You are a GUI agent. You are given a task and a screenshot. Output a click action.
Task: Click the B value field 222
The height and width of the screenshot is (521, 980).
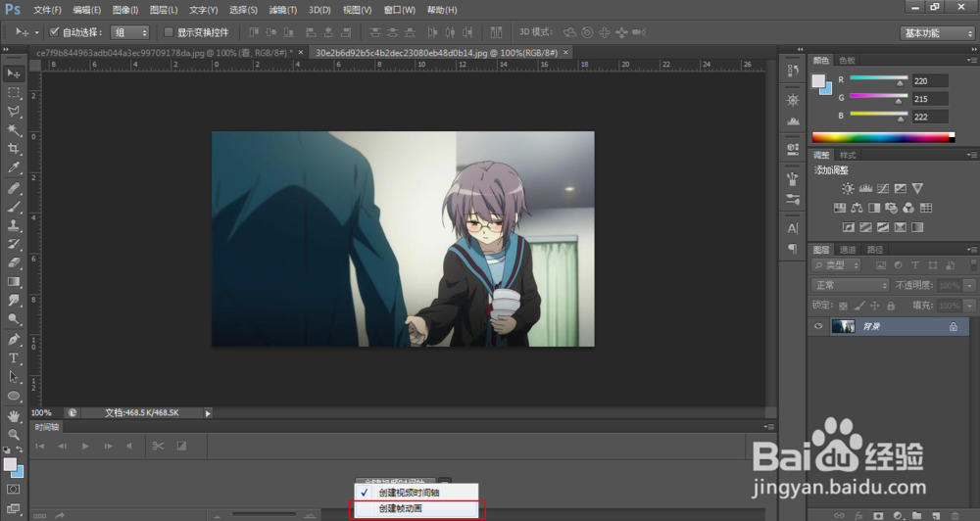[930, 117]
